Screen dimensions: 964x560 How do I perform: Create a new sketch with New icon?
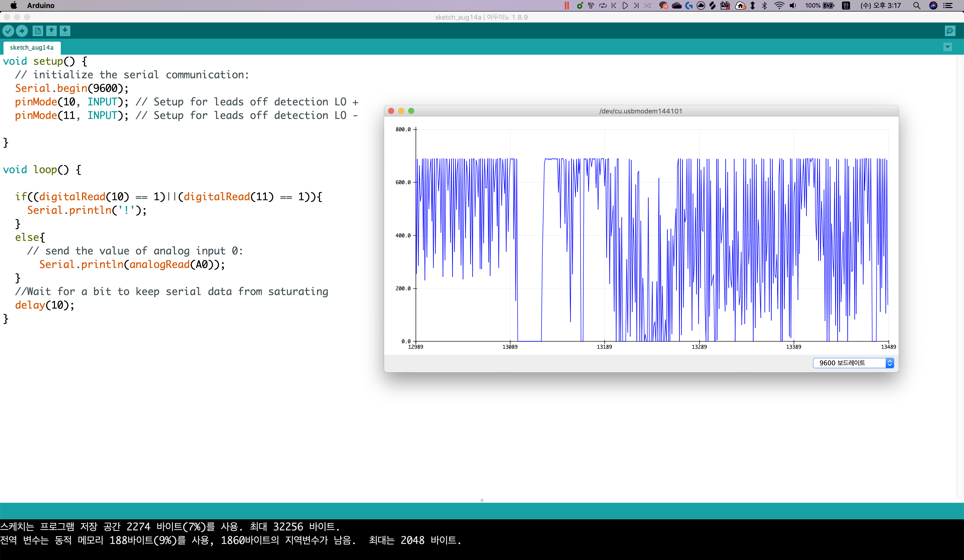[37, 31]
